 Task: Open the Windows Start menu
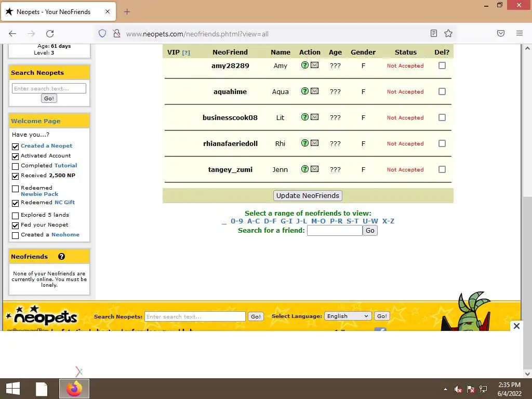coord(13,389)
